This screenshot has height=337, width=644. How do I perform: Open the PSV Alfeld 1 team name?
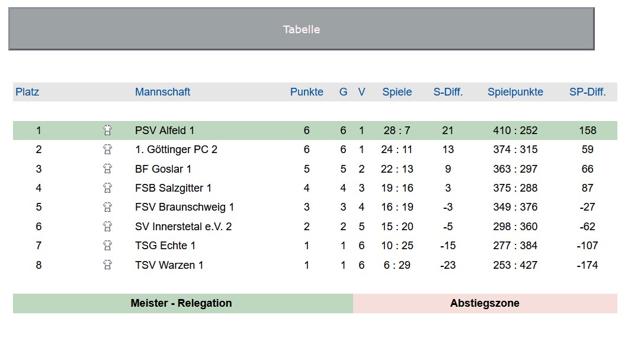click(164, 131)
